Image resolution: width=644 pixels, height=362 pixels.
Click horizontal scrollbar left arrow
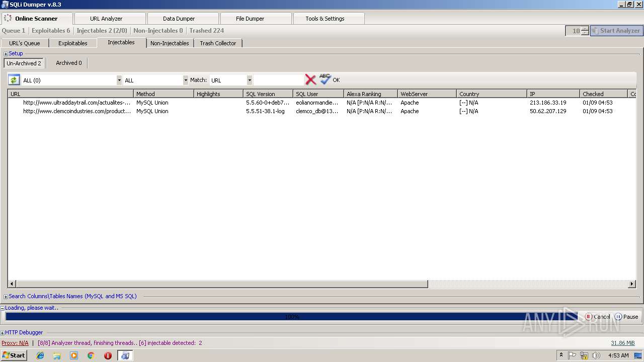[x=12, y=284]
